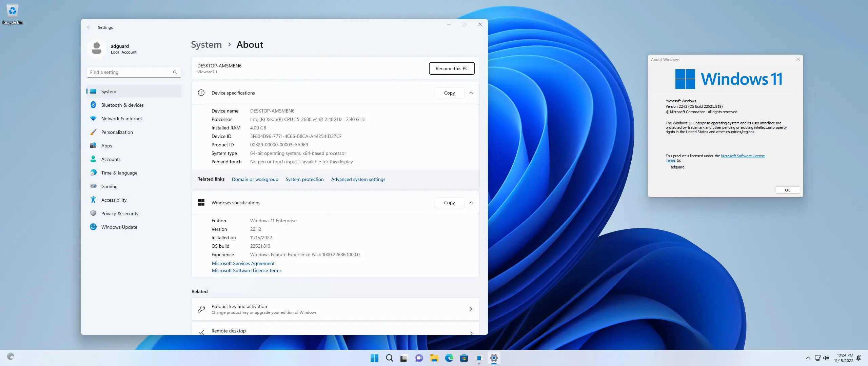Select Apps in settings sidebar
Screen dimensions: 868x366
coord(106,146)
